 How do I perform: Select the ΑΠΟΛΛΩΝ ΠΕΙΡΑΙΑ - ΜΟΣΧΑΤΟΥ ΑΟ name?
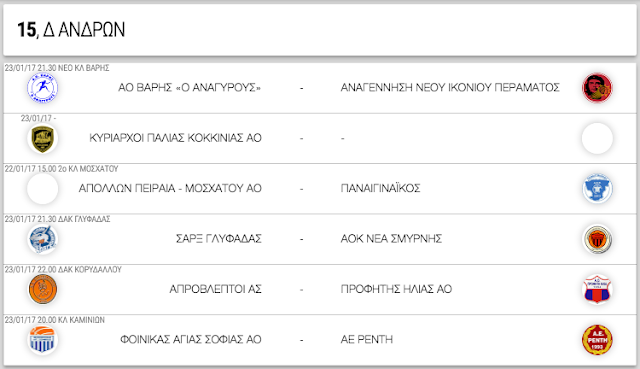tap(170, 189)
